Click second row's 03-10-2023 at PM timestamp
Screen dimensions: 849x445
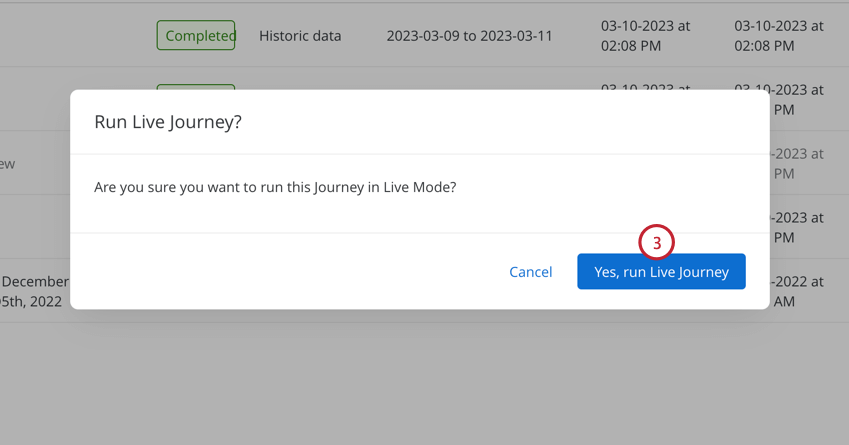[797, 100]
